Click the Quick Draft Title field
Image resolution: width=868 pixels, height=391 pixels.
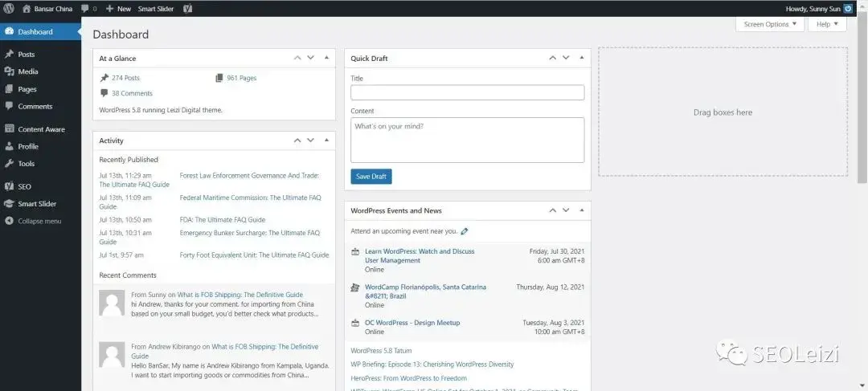467,92
